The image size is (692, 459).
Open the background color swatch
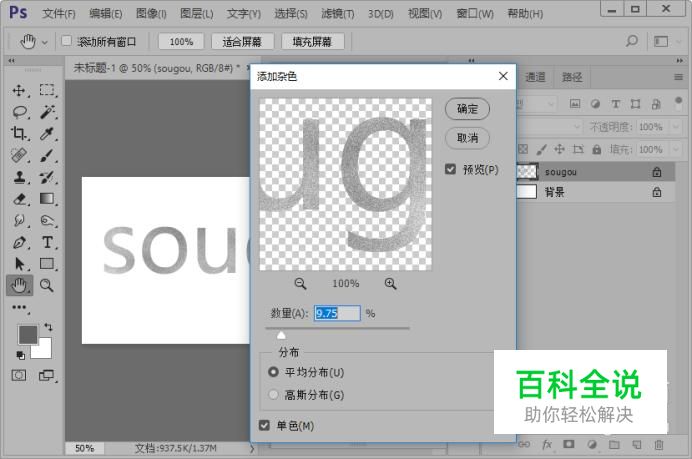(x=44, y=351)
